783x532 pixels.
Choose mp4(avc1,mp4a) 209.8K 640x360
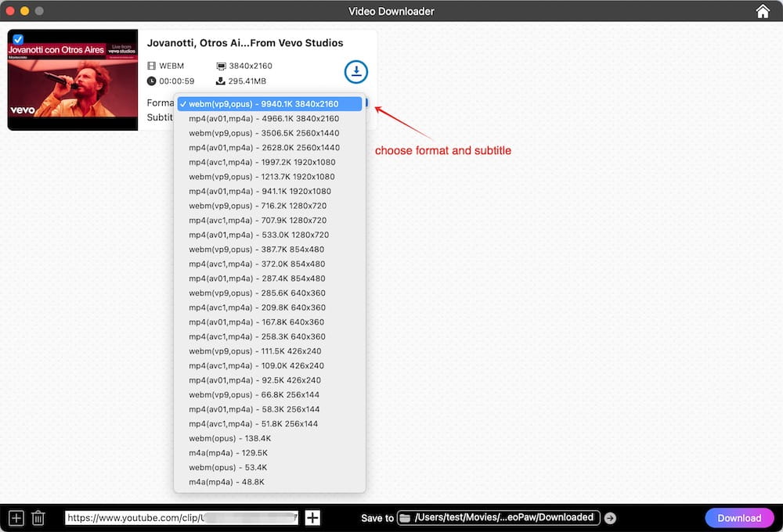[x=269, y=307]
